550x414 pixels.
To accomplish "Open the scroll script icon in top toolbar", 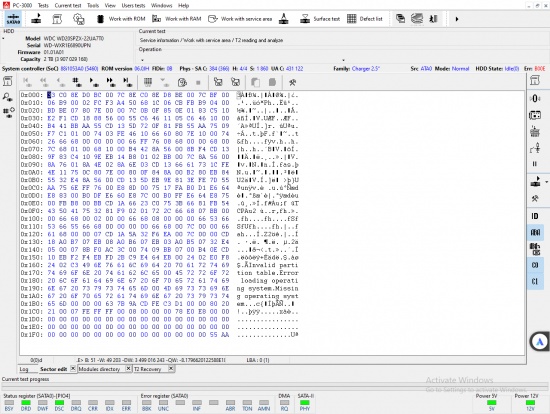I will (57, 19).
